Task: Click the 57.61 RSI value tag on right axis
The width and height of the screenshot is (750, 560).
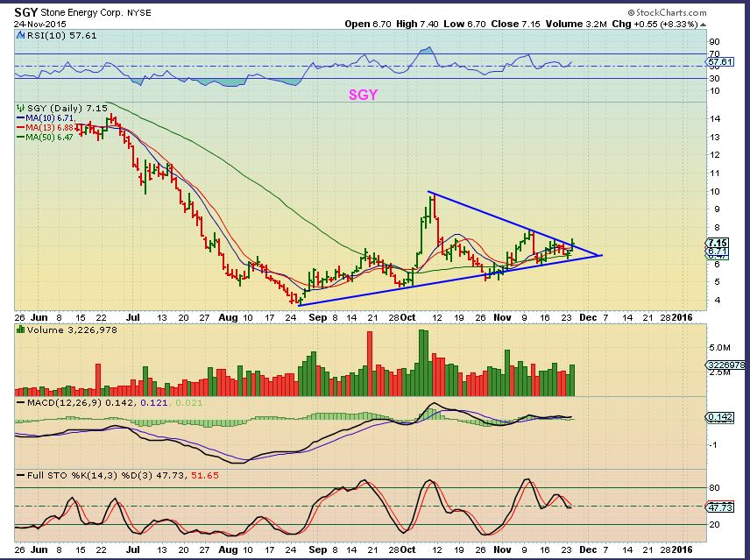Action: pos(719,62)
